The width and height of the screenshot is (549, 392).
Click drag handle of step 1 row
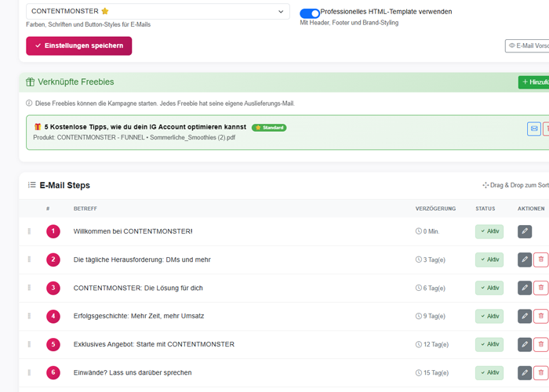[x=30, y=231]
